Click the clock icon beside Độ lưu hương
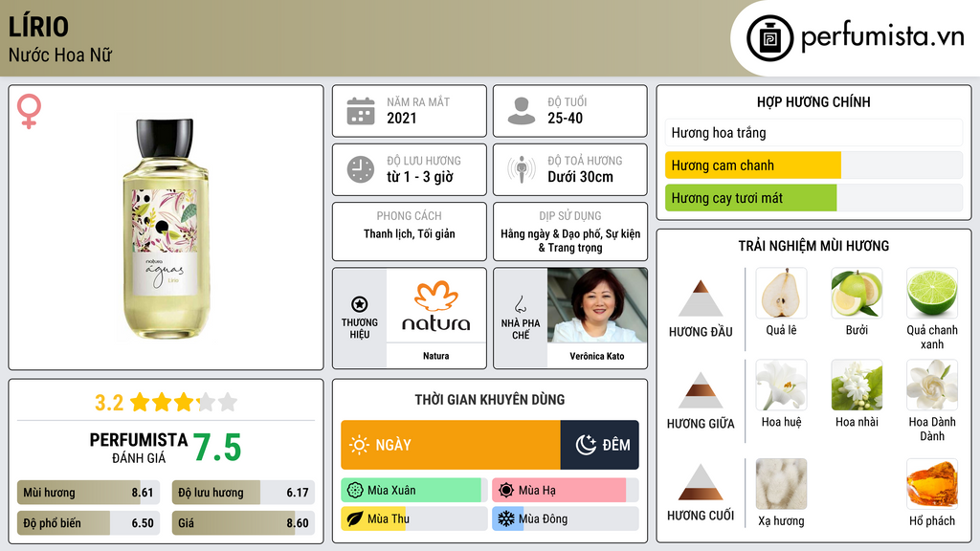Viewport: 980px width, 551px height. [x=361, y=169]
